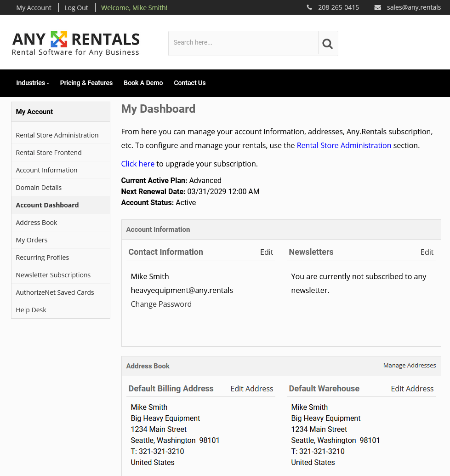Edit the Default Warehouse address
Image resolution: width=450 pixels, height=476 pixels.
412,389
